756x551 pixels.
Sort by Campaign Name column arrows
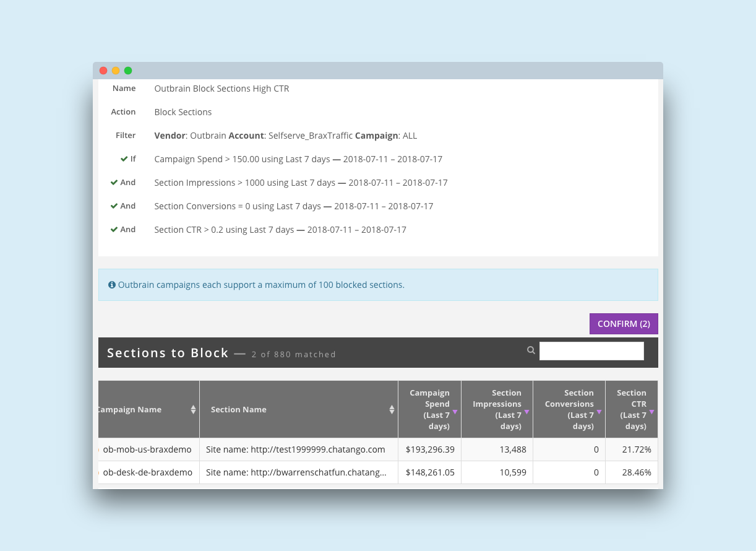point(193,409)
